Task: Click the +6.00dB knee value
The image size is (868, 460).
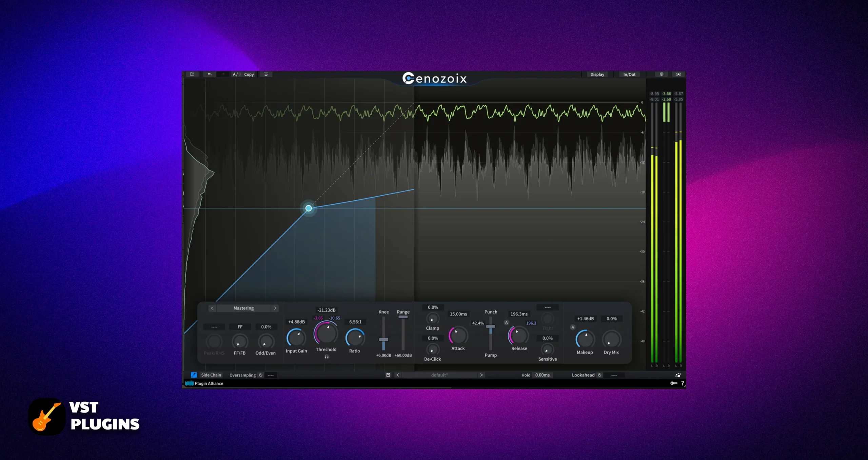Action: [x=383, y=355]
